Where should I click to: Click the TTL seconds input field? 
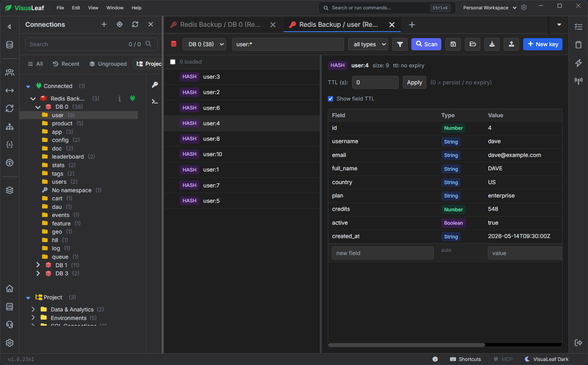375,82
